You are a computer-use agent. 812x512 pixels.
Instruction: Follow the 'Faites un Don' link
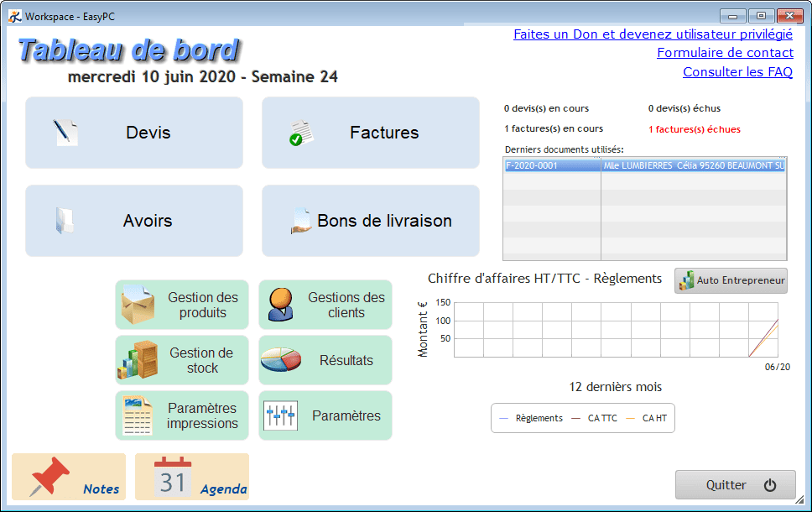pyautogui.click(x=653, y=34)
